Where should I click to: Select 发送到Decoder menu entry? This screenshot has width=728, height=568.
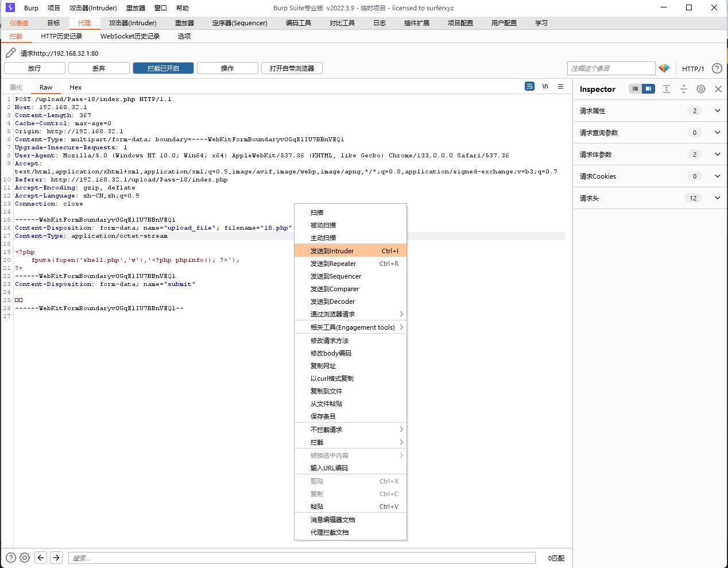coord(350,302)
